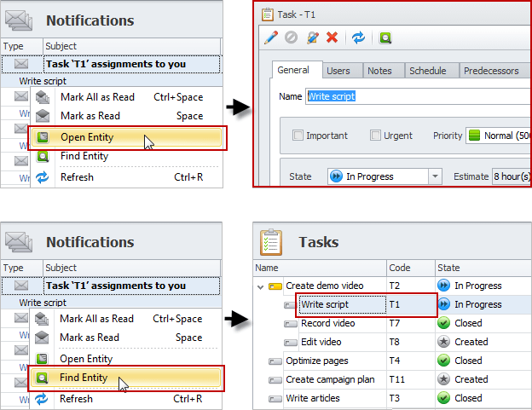Screen dimensions: 532x410
Task: Tick the Urgent checkbox
Action: click(376, 136)
